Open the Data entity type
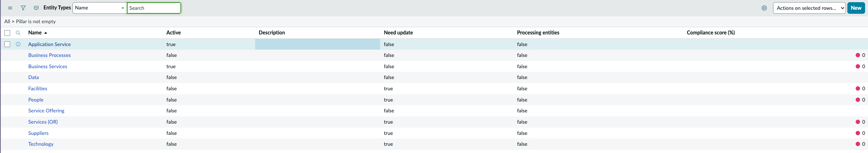 pos(33,77)
